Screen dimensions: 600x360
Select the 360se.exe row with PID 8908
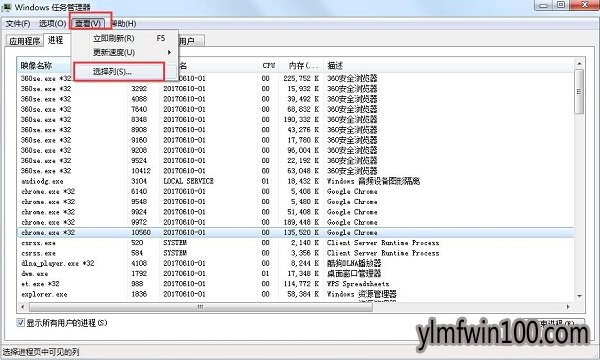click(x=295, y=130)
